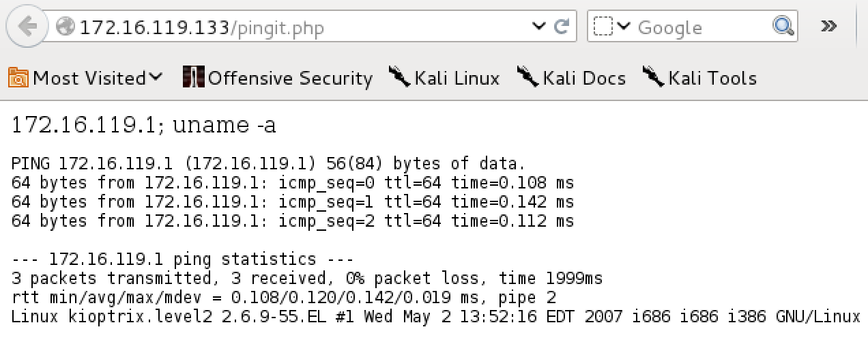Click the Kali Docs dragon favicon
The height and width of the screenshot is (338, 868).
click(528, 77)
